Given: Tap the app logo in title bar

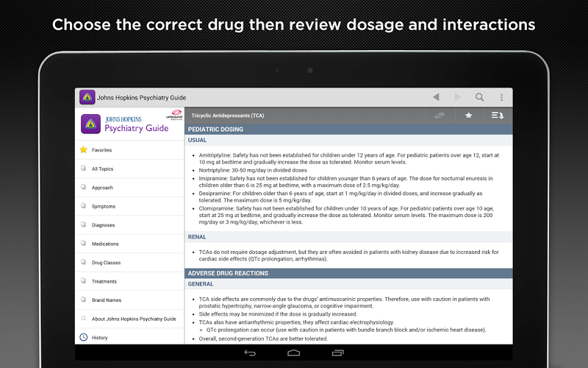Looking at the screenshot, I should 87,97.
